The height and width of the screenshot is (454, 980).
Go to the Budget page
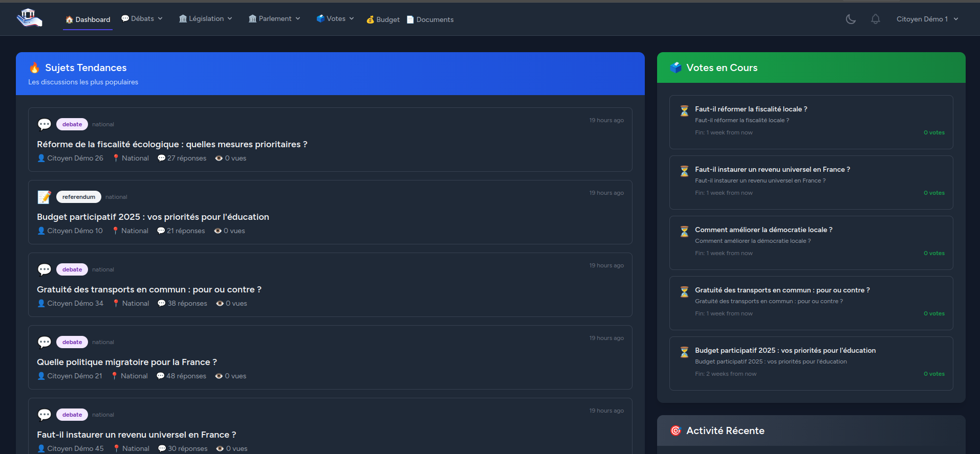(x=383, y=19)
